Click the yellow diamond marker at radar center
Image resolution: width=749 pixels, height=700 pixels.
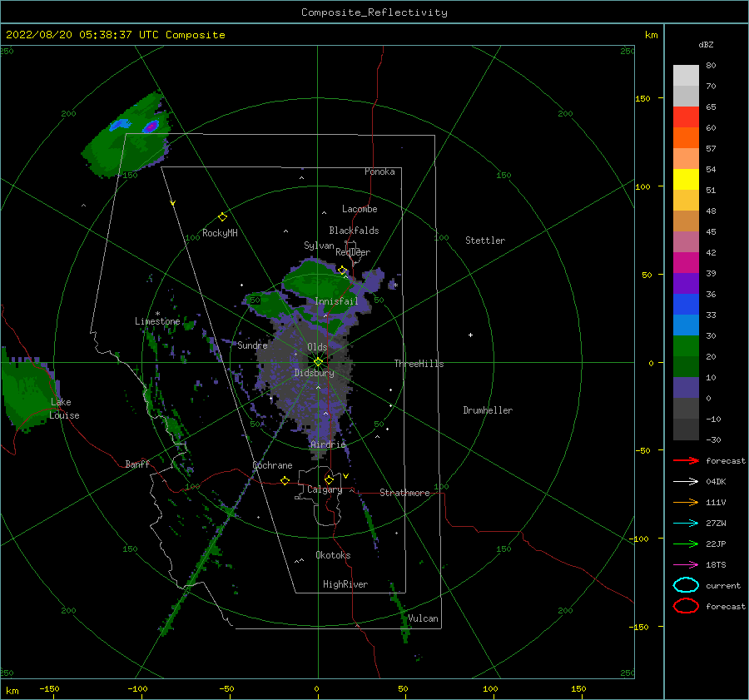pyautogui.click(x=318, y=362)
